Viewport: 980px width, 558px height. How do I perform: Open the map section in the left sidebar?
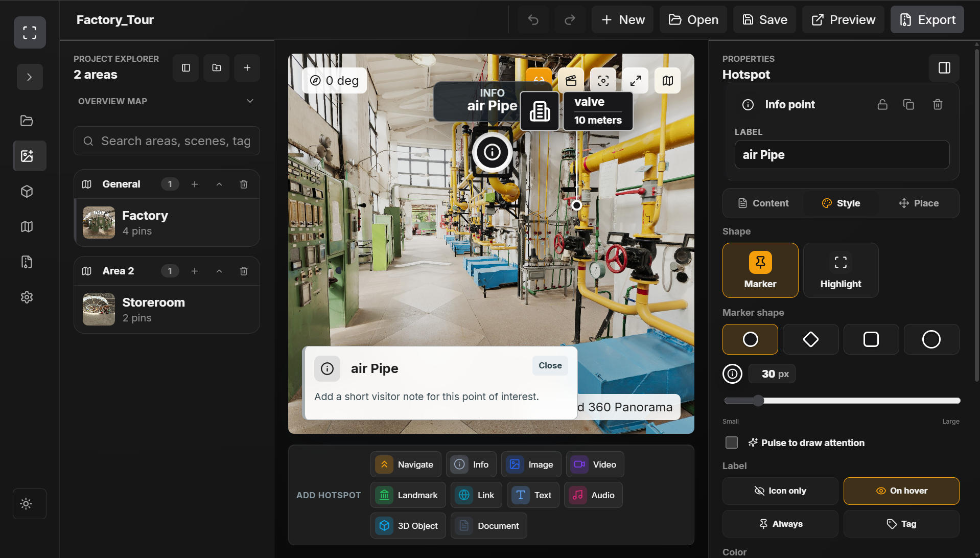[27, 226]
